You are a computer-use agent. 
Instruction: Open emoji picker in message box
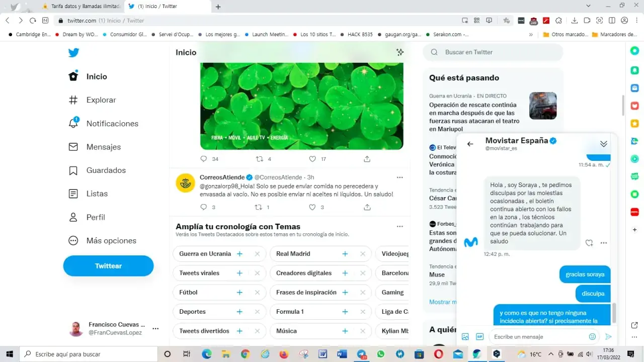pyautogui.click(x=593, y=337)
